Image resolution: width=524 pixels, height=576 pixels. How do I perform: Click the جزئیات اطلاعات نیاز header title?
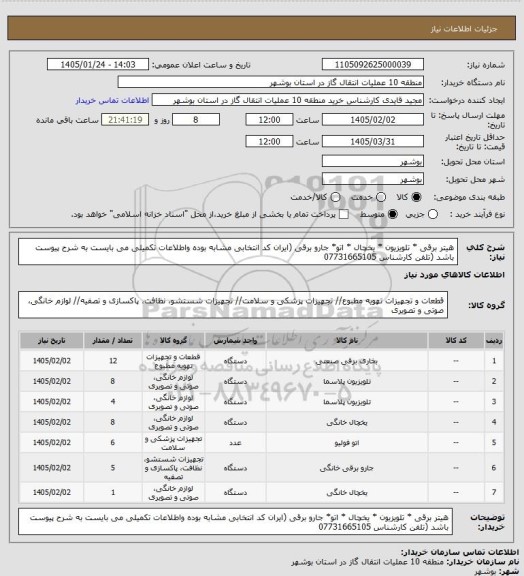click(464, 29)
